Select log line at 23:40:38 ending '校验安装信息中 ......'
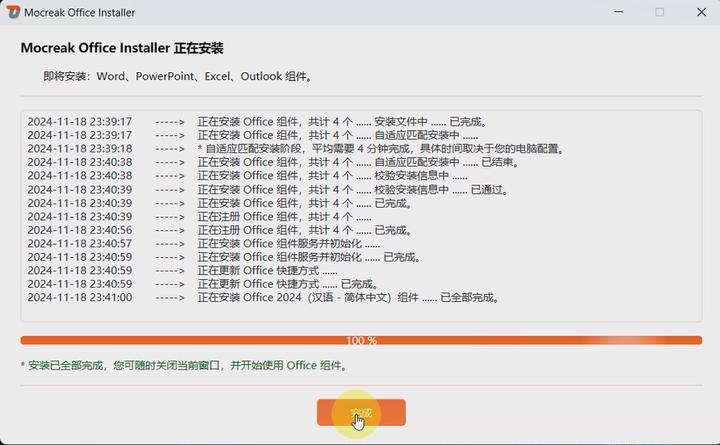 pos(248,176)
